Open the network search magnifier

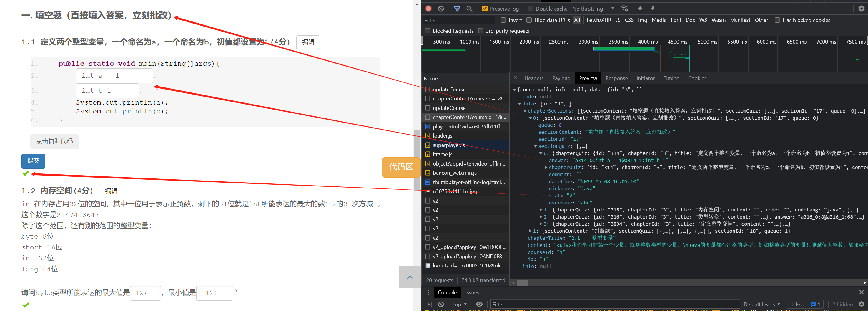(x=469, y=9)
